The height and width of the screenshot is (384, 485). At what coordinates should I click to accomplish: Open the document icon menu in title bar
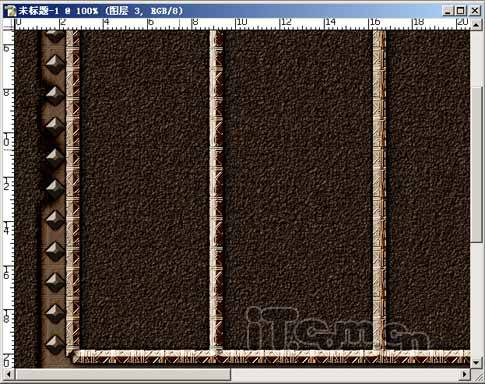tap(11, 11)
